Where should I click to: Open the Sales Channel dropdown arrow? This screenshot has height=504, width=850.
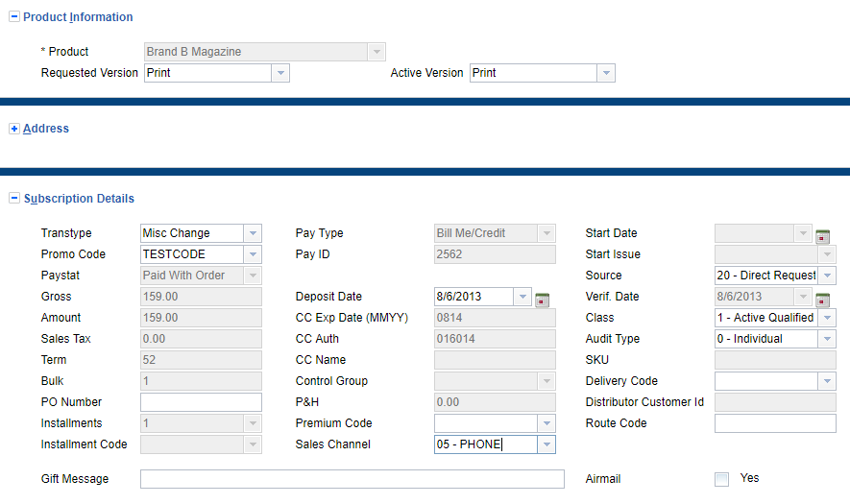(x=546, y=444)
